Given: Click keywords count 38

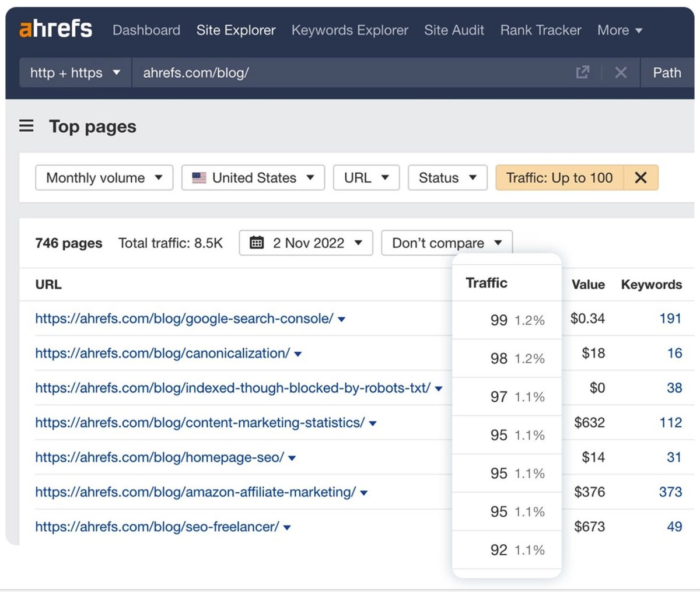Looking at the screenshot, I should (674, 388).
